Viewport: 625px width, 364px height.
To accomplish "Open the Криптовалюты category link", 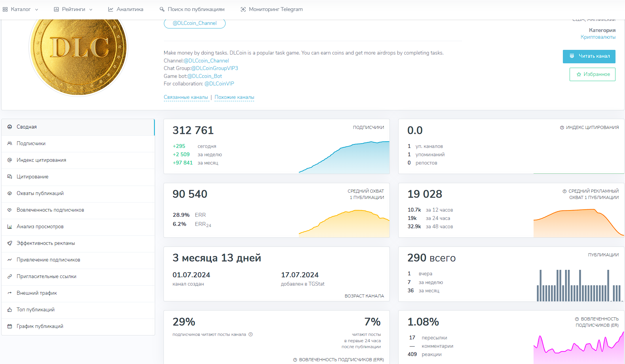I will coord(598,37).
